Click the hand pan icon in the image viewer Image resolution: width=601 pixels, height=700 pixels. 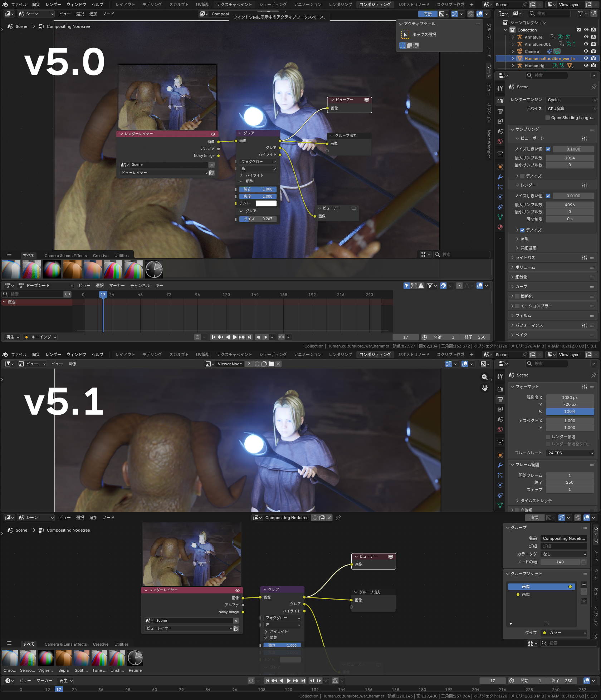click(x=485, y=388)
